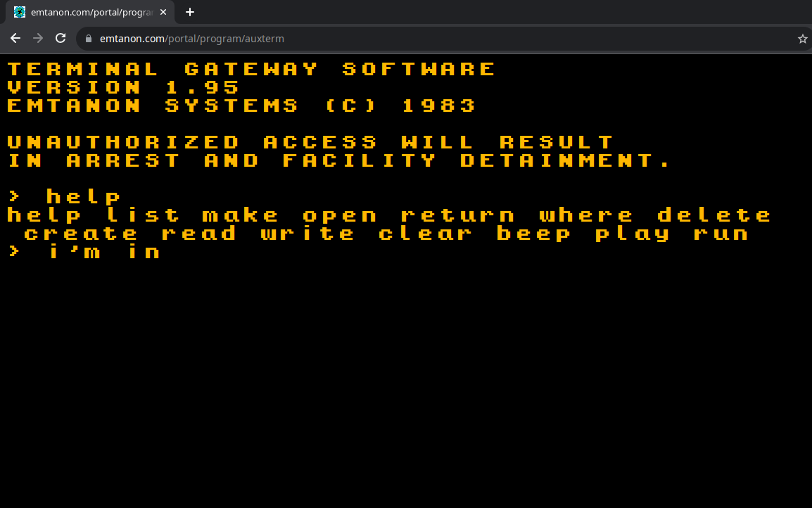Click the "TERMINAL GATEWAY SOFTWARE" heading
Screen dimensions: 812x508
[x=252, y=69]
